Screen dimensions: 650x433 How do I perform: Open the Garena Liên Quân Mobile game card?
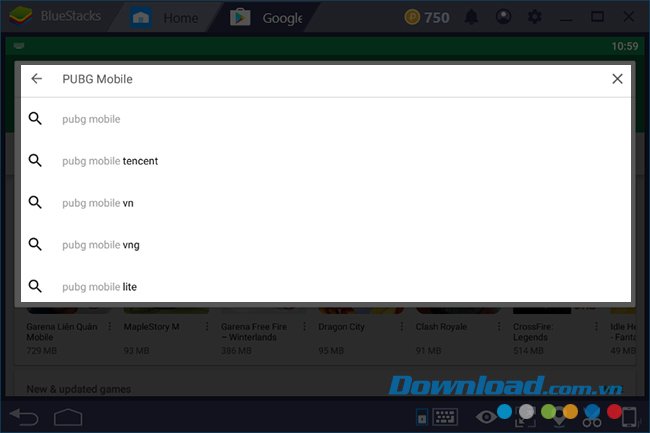(x=68, y=331)
